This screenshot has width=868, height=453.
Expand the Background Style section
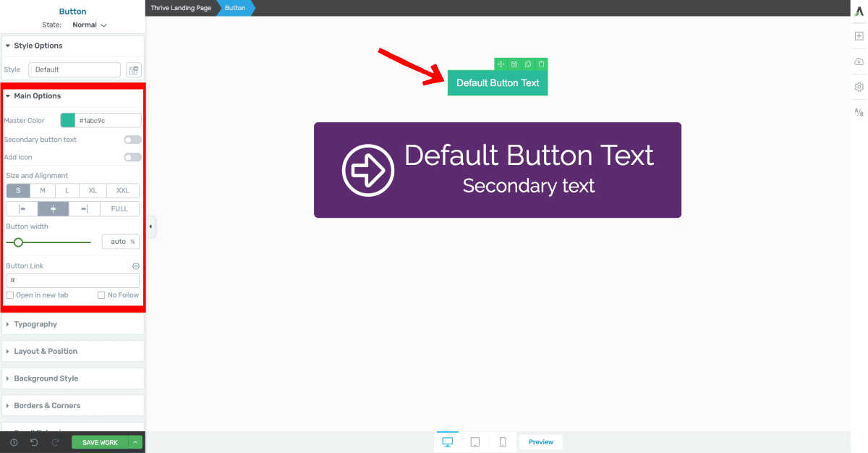pos(46,378)
